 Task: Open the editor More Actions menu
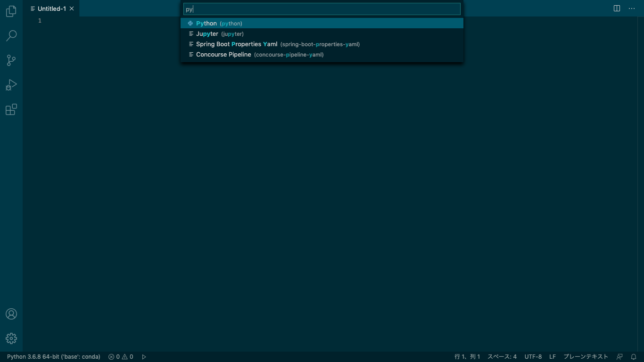click(x=632, y=8)
